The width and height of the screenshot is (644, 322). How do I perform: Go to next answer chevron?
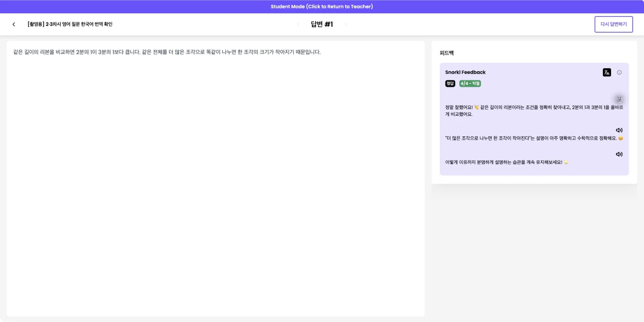(346, 25)
